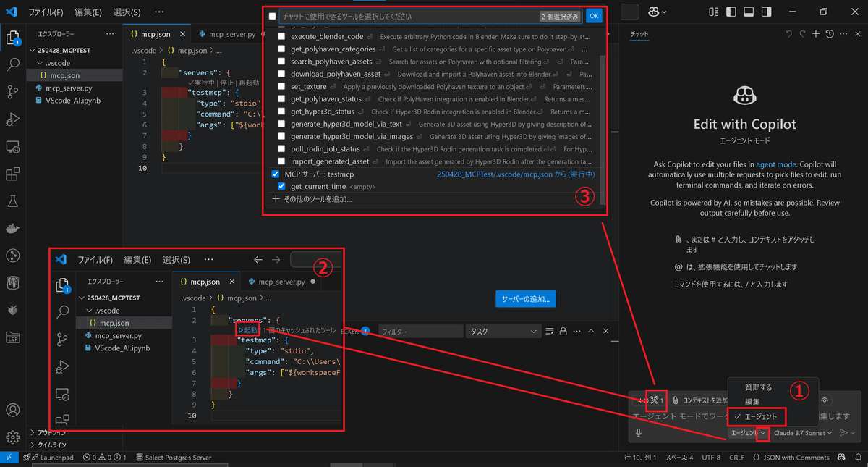This screenshot has width=868, height=467.
Task: Open the Claude 3.7 Sonnet model dropdown
Action: pos(801,433)
